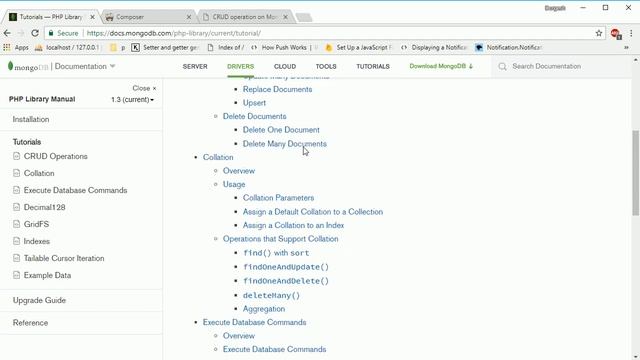Open Assign a Collation to an Index
This screenshot has width=640, height=360.
[x=293, y=225]
